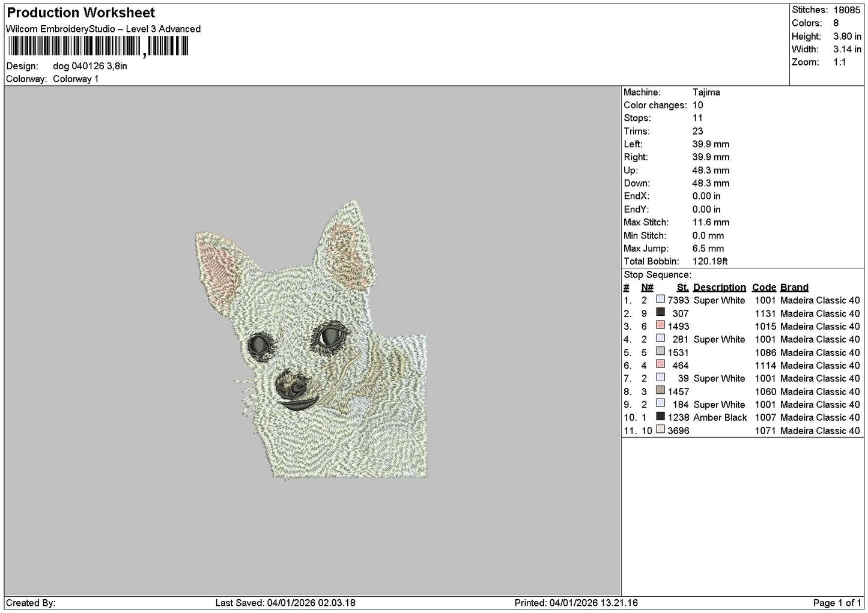Image resolution: width=868 pixels, height=613 pixels.
Task: Click the Max Jump value 6.5 mm
Action: 708,249
